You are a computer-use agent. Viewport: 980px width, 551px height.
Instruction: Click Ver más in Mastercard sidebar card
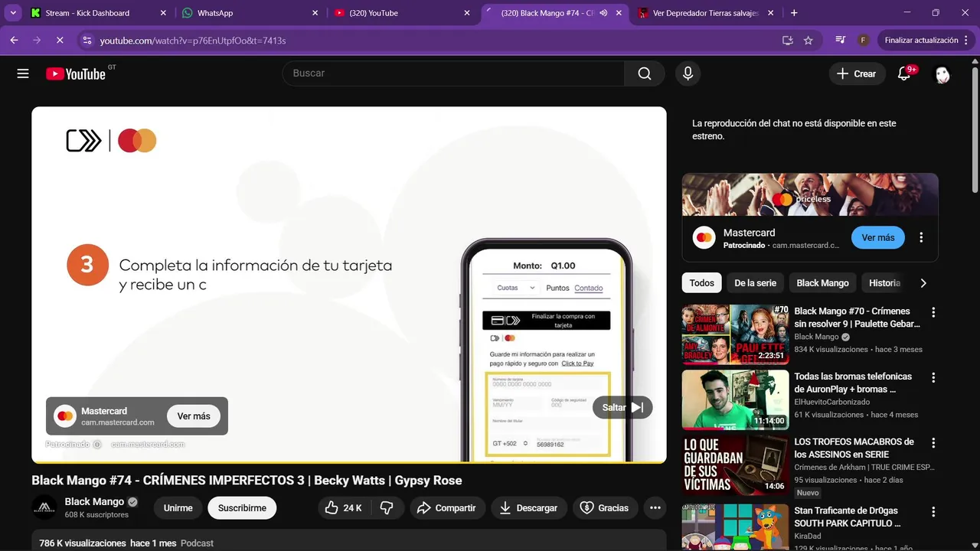pos(878,238)
